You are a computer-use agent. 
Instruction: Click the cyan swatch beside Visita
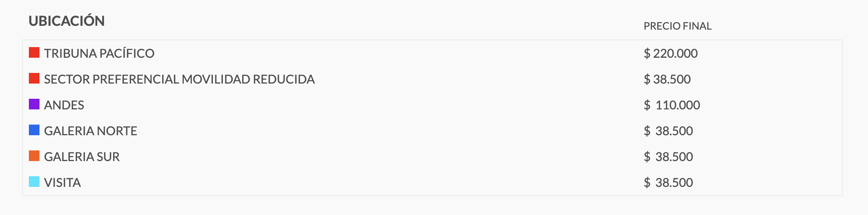34,182
